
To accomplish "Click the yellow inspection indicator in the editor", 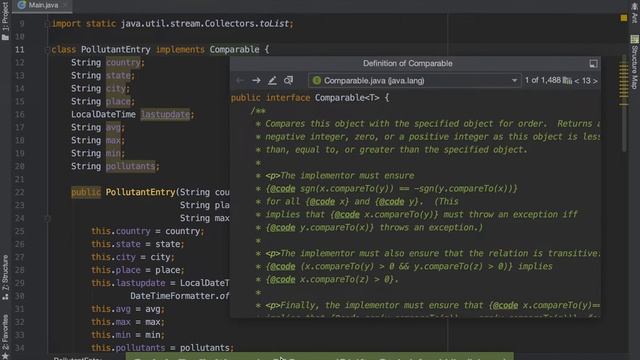I will coord(624,18).
